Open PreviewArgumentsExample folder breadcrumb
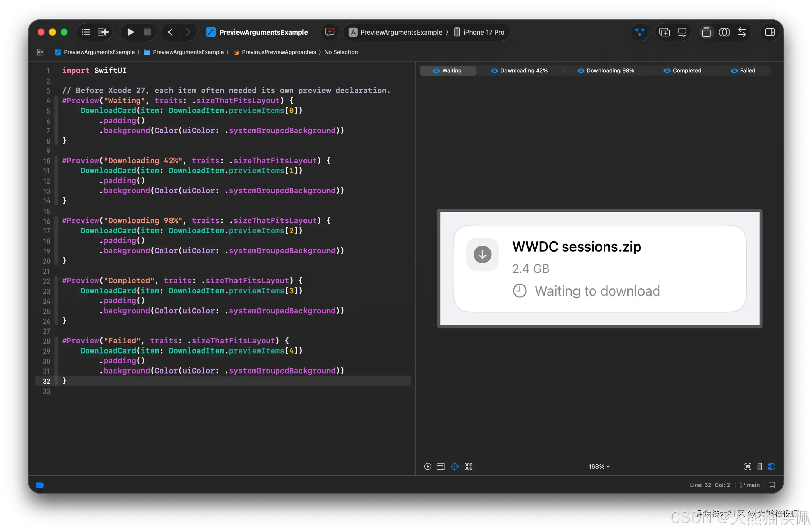Viewport: 812px width, 531px height. 184,52
